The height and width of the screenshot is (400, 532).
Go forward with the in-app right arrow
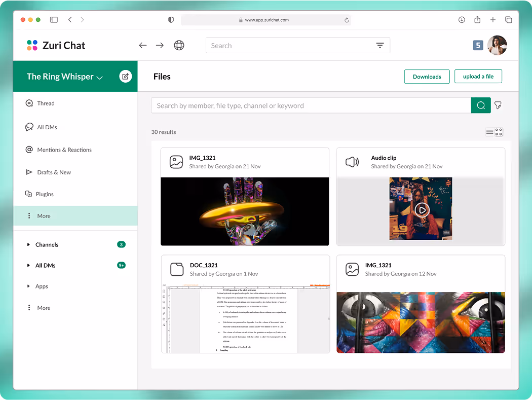click(x=160, y=45)
